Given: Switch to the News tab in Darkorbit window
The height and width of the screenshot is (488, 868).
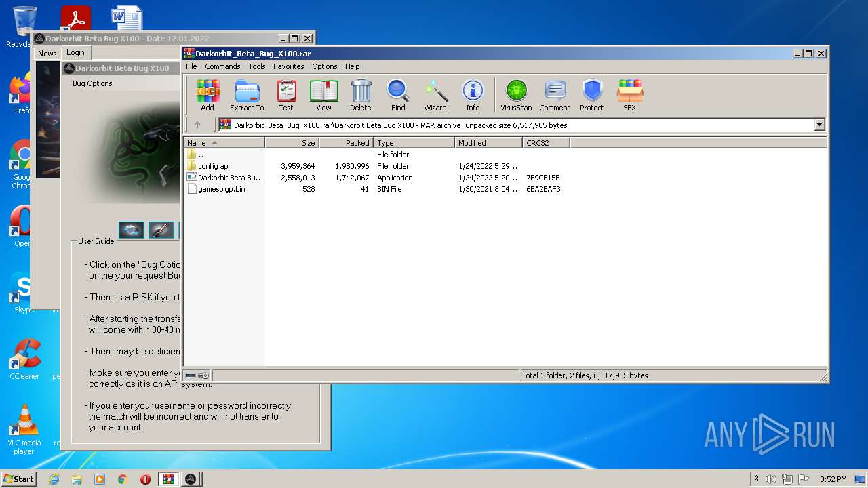Looking at the screenshot, I should coord(47,54).
